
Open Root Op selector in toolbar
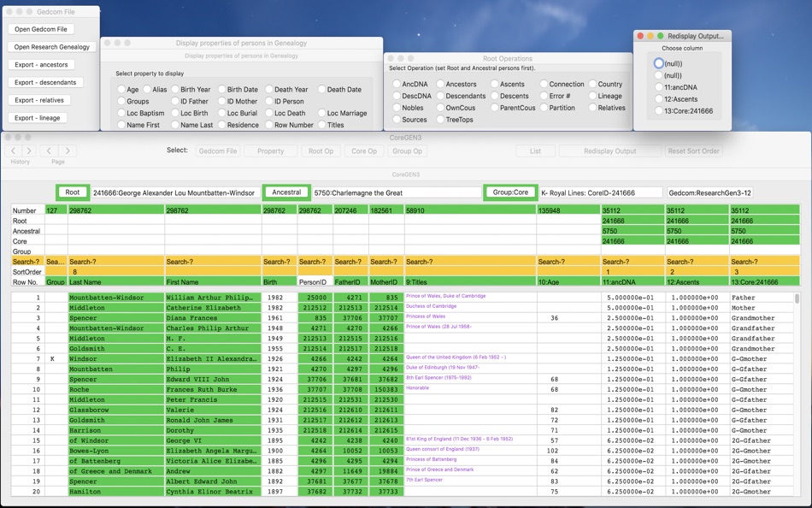(x=321, y=151)
